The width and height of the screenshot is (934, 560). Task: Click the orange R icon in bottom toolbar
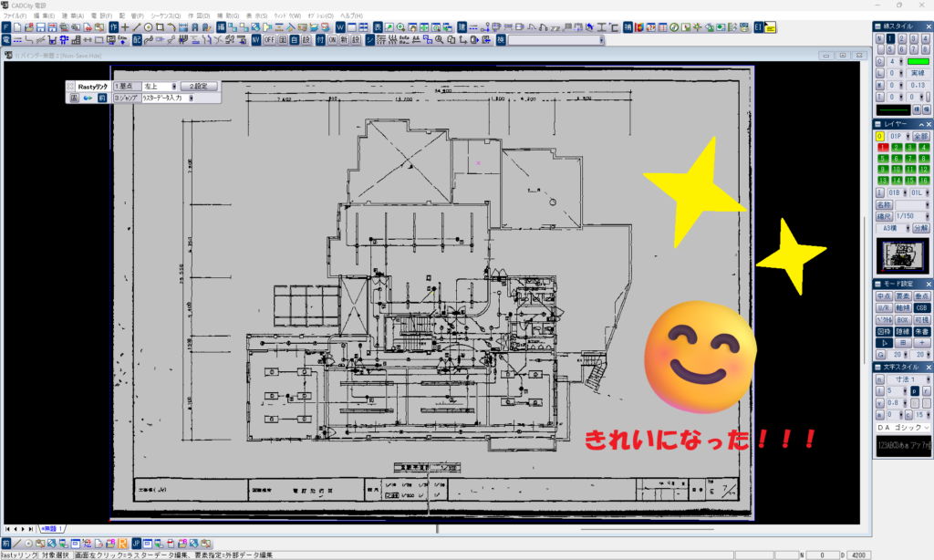tap(122, 544)
